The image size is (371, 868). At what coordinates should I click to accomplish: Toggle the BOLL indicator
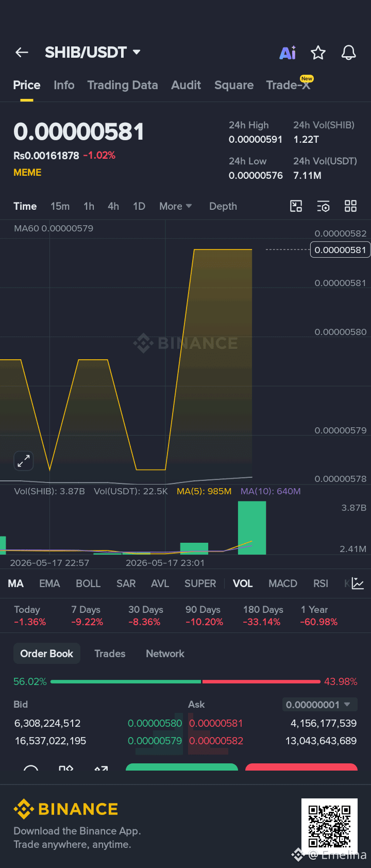88,583
